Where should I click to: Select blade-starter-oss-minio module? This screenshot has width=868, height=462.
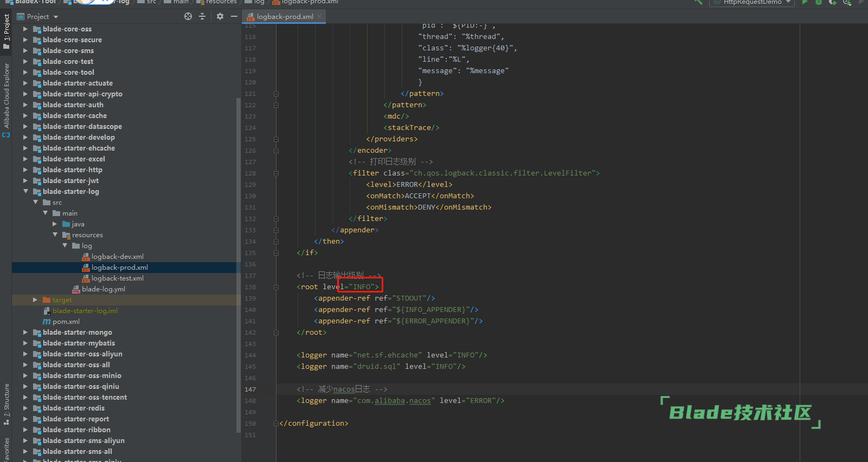tap(82, 375)
